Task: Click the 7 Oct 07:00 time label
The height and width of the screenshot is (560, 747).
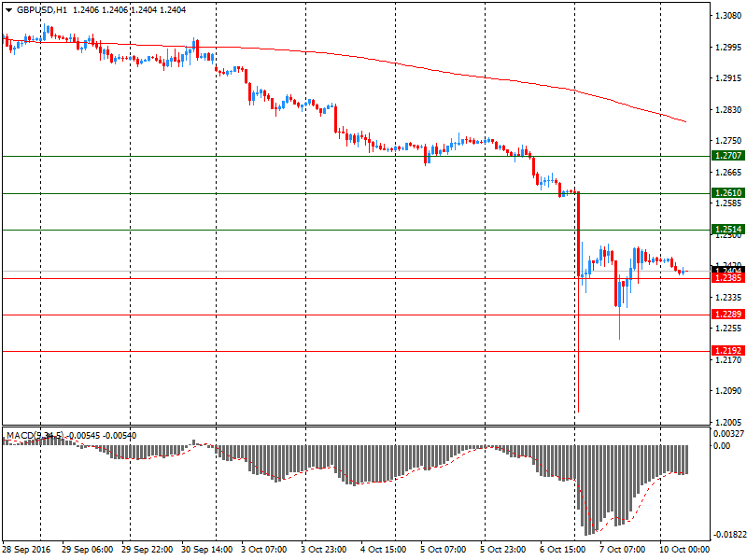Action: [x=622, y=549]
